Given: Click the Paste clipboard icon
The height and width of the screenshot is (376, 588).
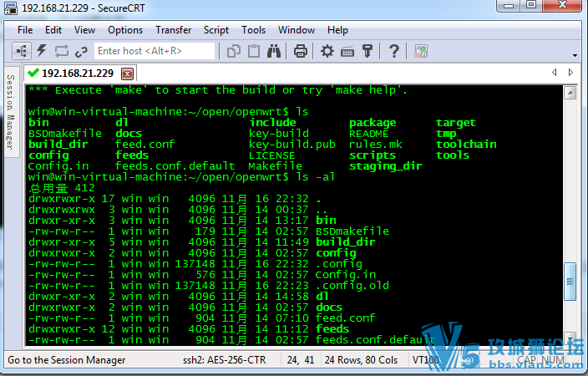Looking at the screenshot, I should 254,51.
